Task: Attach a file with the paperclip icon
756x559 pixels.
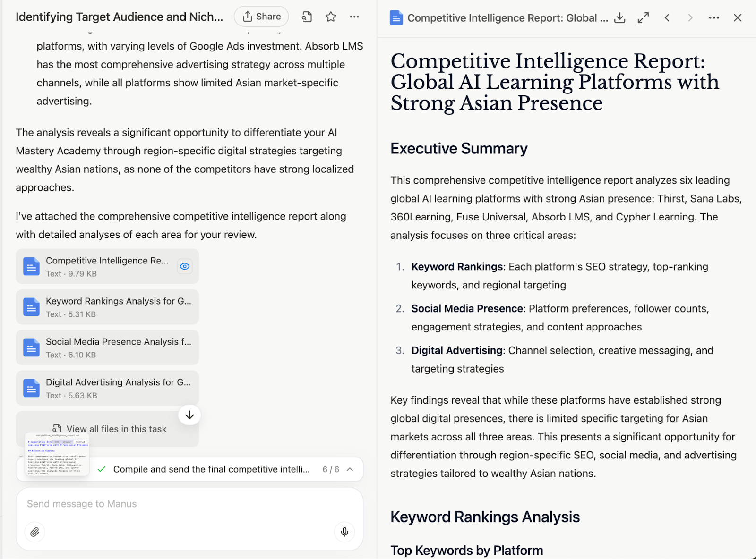Action: [x=34, y=532]
